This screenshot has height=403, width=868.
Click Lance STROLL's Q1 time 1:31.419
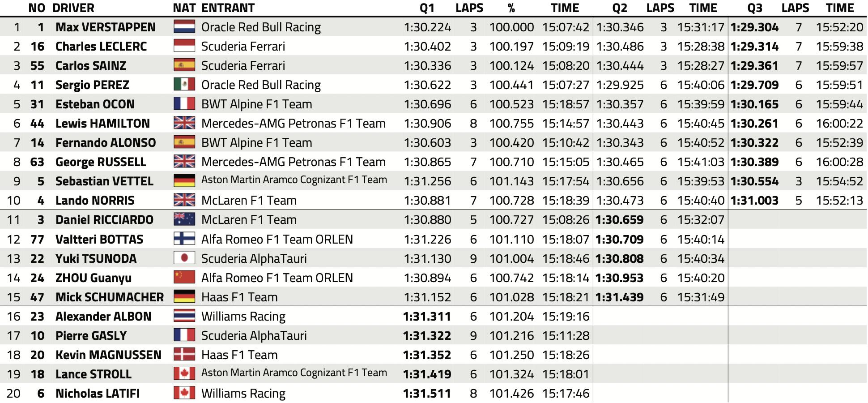pyautogui.click(x=427, y=374)
